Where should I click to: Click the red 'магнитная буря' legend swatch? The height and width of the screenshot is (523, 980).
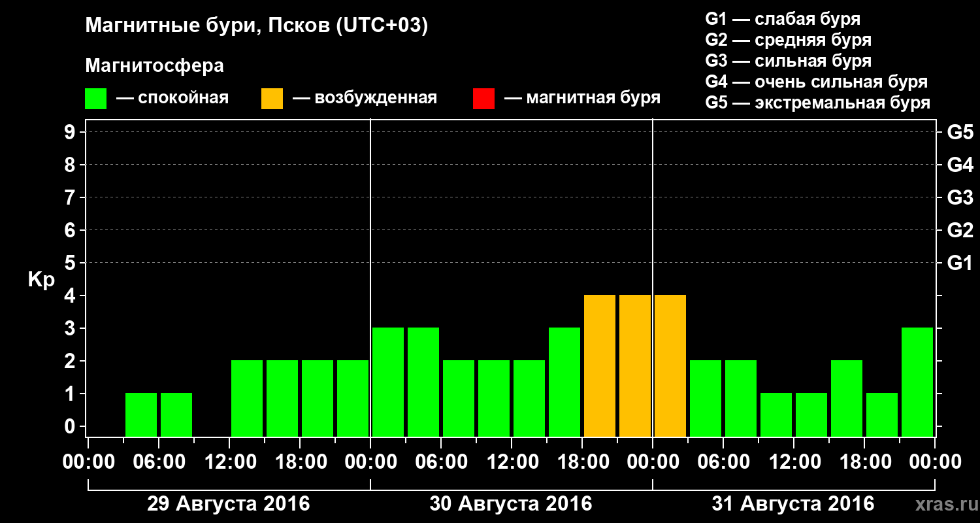click(x=483, y=99)
